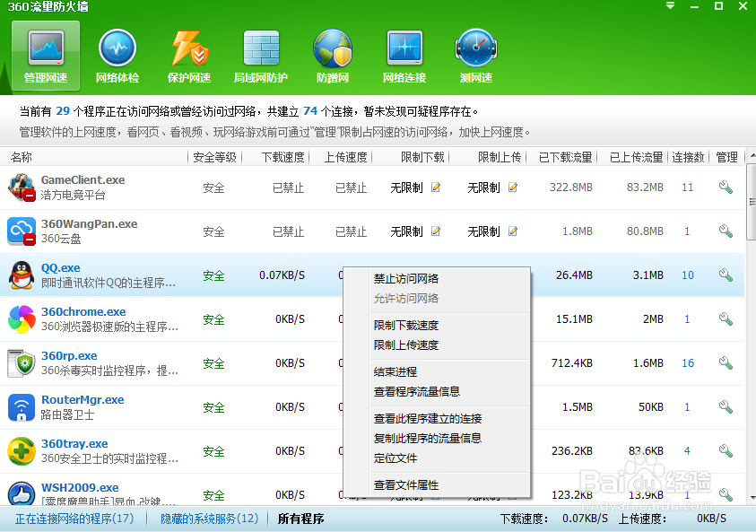This screenshot has height=532, width=756.
Task: Open the title bar dropdown menu arrow
Action: point(670,6)
